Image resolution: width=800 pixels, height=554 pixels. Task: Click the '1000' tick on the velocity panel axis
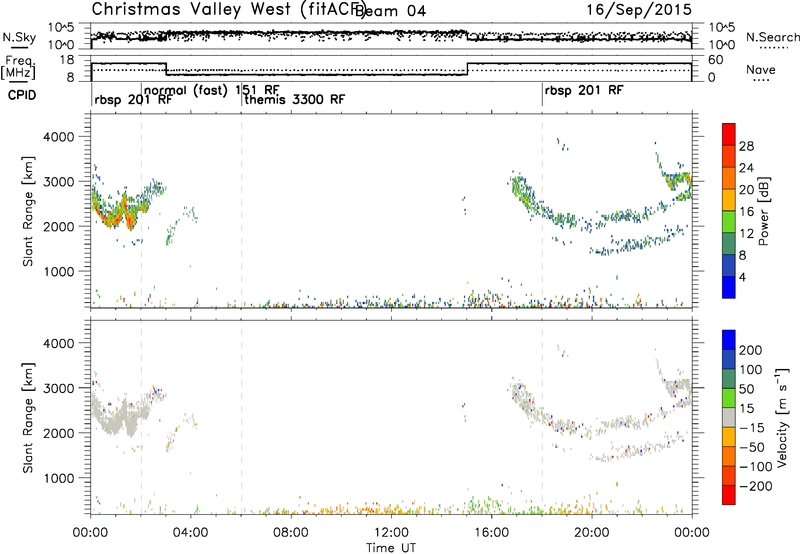pos(58,477)
